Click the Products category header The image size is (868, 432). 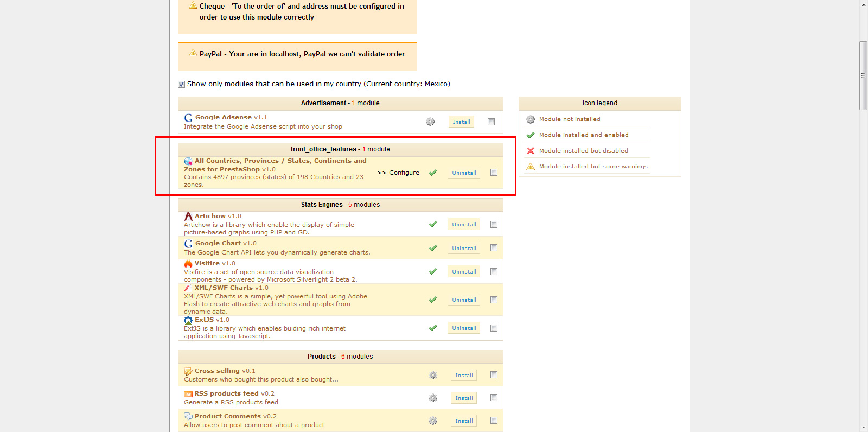click(x=341, y=357)
